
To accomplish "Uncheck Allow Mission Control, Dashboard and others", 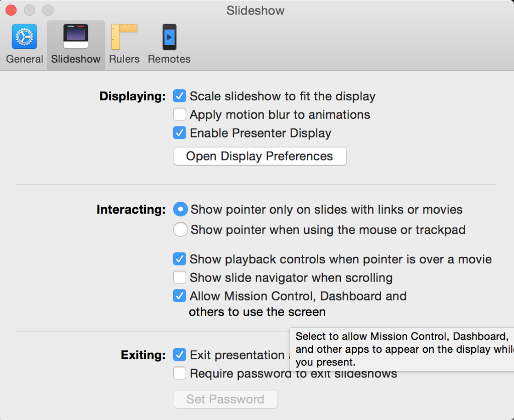I will coord(180,296).
